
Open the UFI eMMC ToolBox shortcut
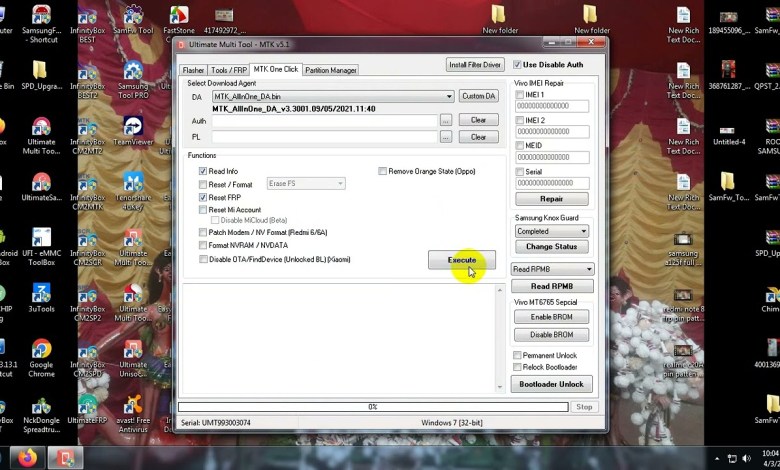click(41, 242)
